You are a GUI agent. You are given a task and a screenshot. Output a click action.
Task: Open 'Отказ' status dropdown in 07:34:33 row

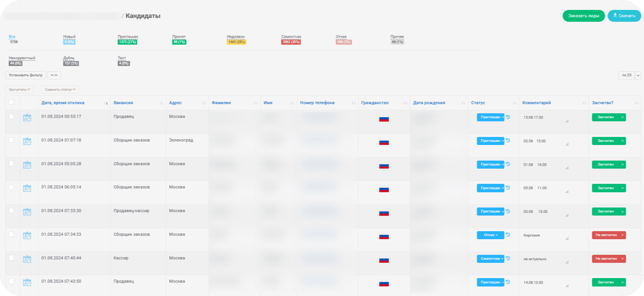(x=490, y=235)
